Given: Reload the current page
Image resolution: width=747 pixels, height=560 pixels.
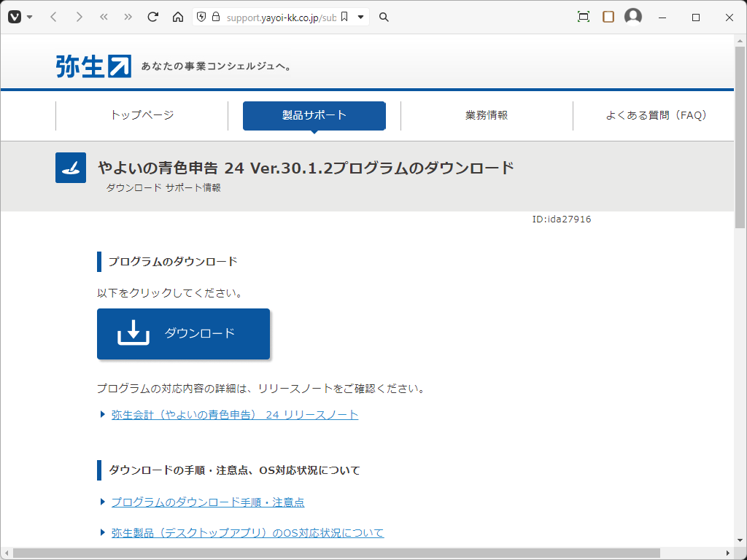Looking at the screenshot, I should (152, 17).
